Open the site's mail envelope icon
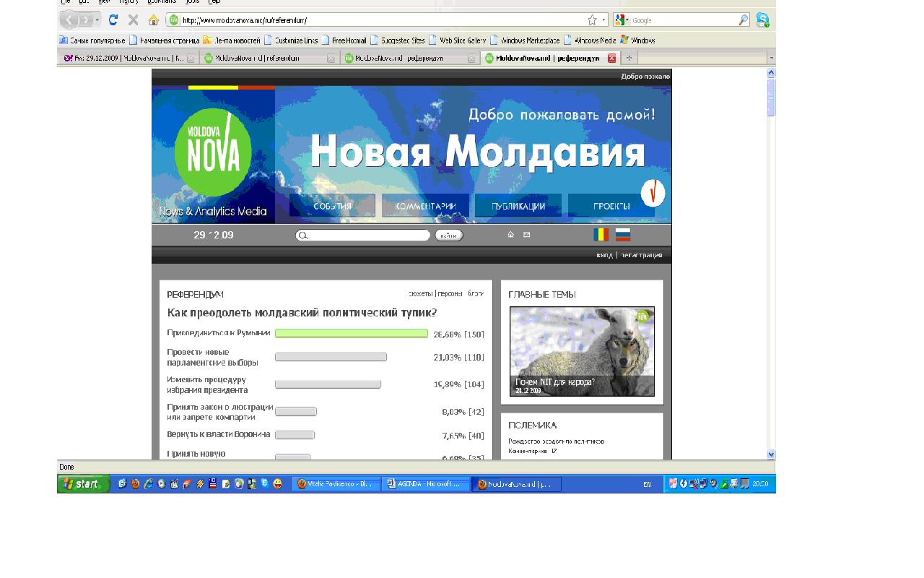The width and height of the screenshot is (924, 578). [x=526, y=235]
